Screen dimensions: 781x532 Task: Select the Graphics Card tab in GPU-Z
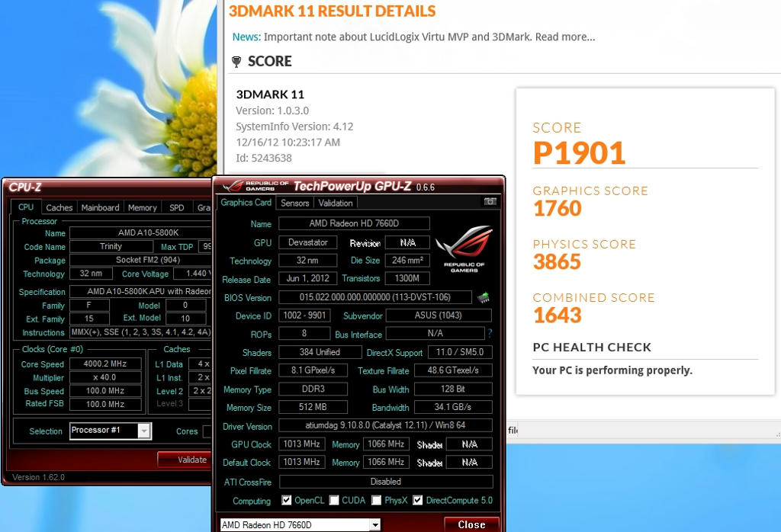coord(246,203)
